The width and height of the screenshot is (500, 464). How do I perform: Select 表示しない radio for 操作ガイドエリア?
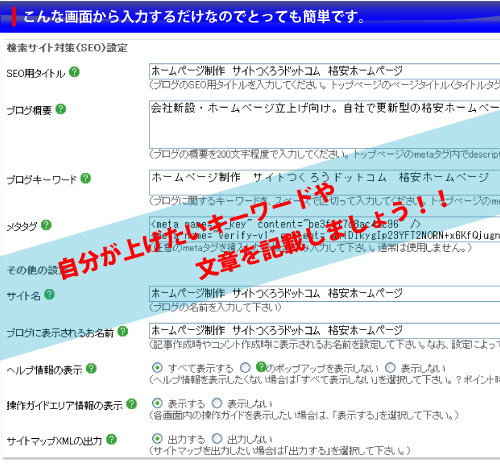pos(217,403)
